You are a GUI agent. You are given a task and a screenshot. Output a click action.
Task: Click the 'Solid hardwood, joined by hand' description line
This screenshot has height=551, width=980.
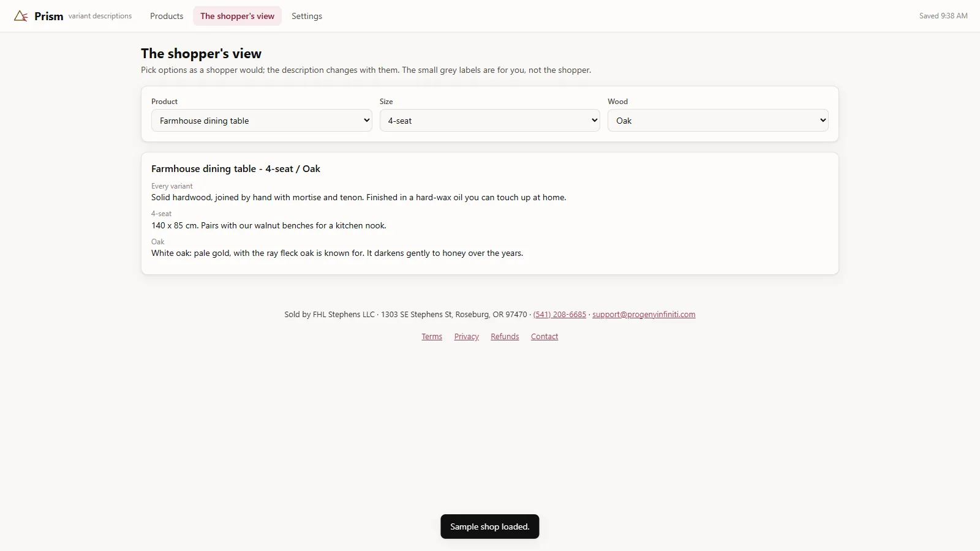point(359,198)
